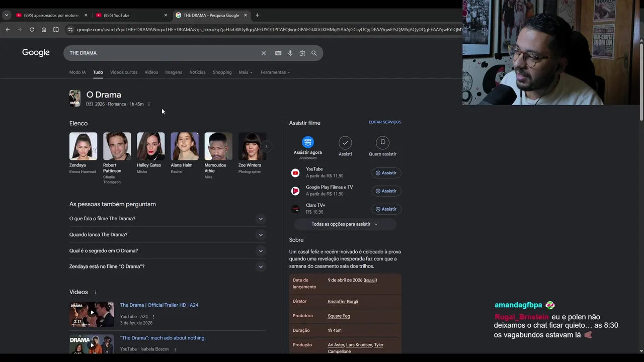Open options menu next to Vídeos heading

(x=96, y=292)
